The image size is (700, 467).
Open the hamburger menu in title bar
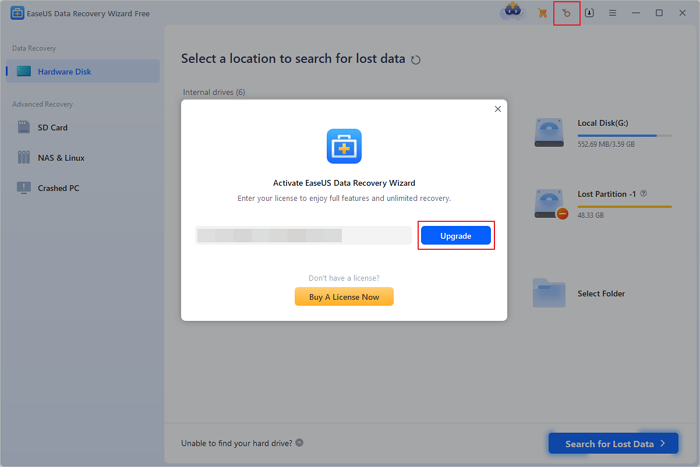pyautogui.click(x=612, y=13)
